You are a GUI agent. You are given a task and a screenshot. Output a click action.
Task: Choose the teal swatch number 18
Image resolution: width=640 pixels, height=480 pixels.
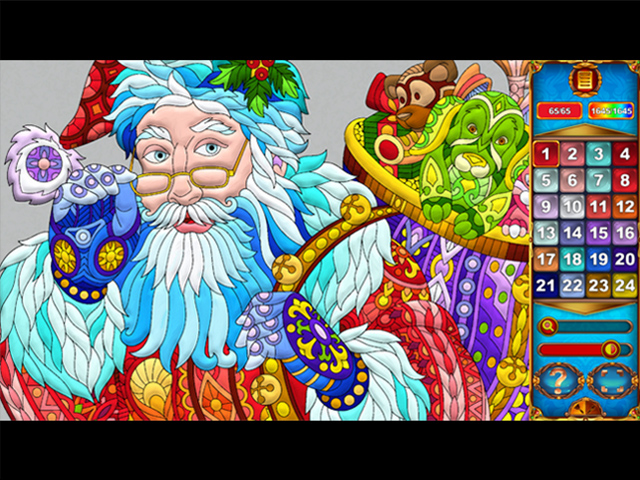click(571, 258)
